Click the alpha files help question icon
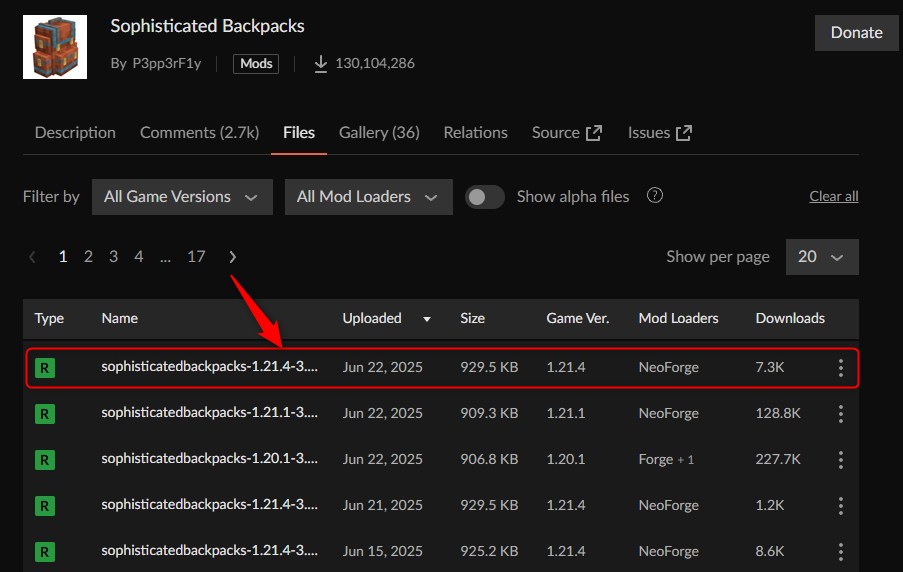903x572 pixels. tap(655, 195)
